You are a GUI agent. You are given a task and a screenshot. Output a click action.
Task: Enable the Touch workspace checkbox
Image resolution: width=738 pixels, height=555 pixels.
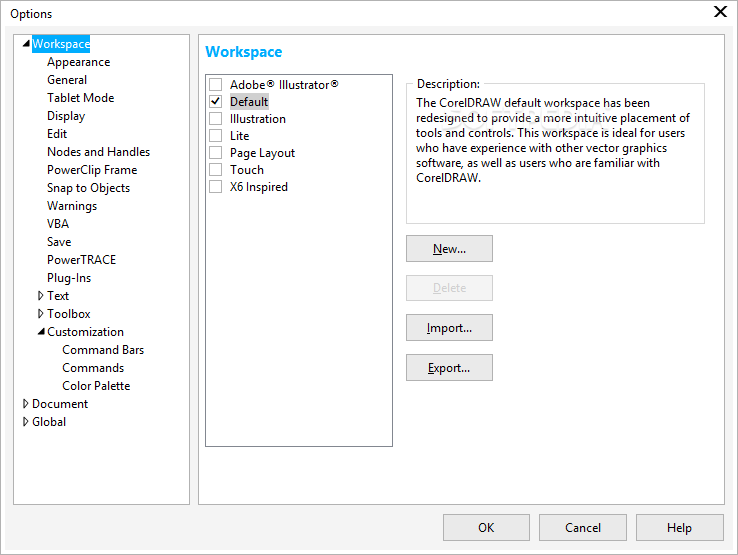click(x=216, y=169)
